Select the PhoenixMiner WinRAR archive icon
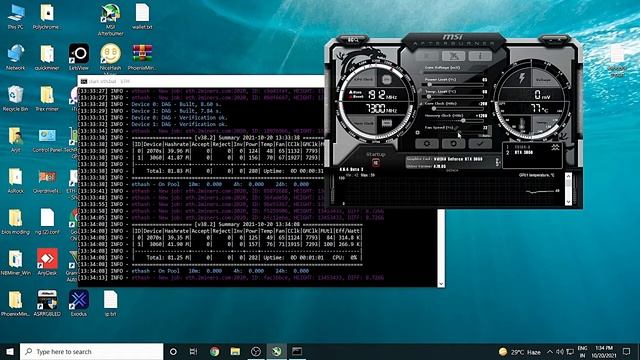The image size is (640, 360). tap(142, 58)
